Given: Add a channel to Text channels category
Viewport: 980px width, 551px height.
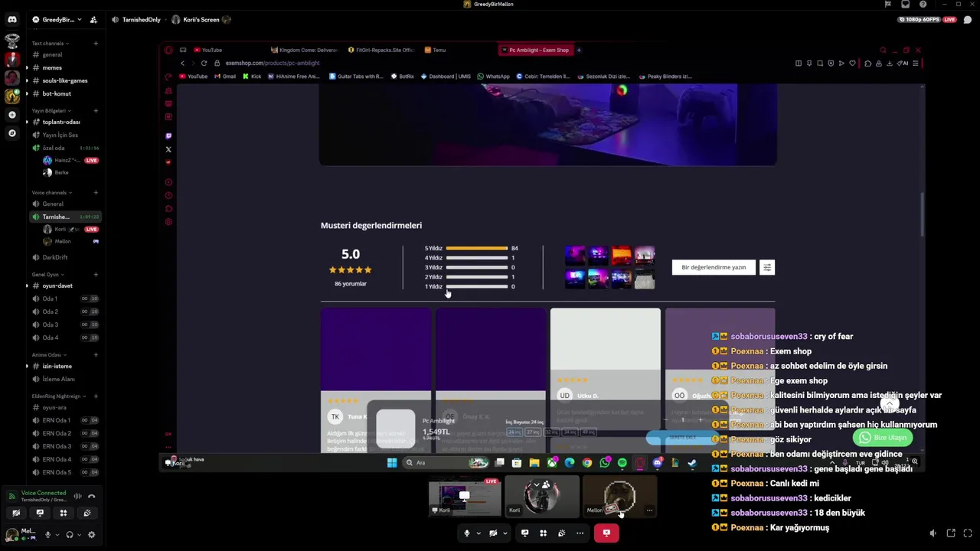Looking at the screenshot, I should [x=96, y=43].
